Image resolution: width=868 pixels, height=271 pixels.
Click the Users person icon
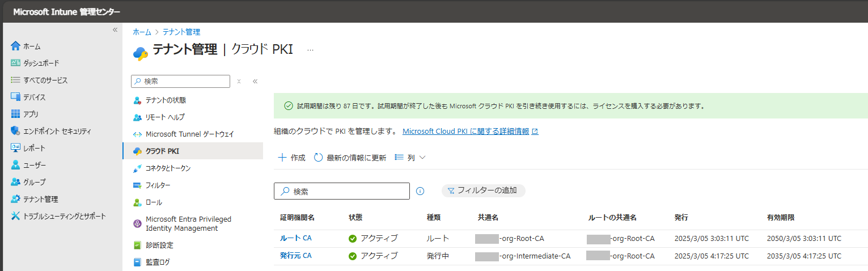point(15,165)
